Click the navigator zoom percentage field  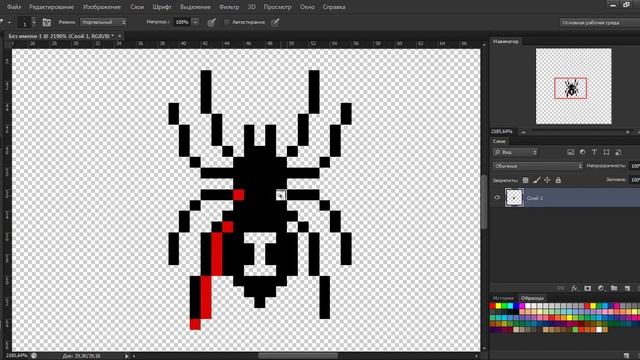tap(502, 131)
